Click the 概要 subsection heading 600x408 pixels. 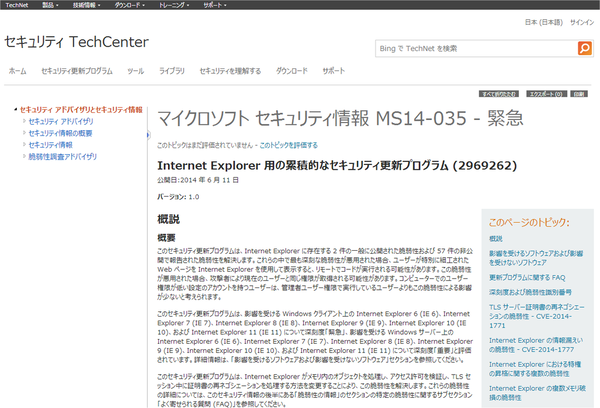[166, 238]
